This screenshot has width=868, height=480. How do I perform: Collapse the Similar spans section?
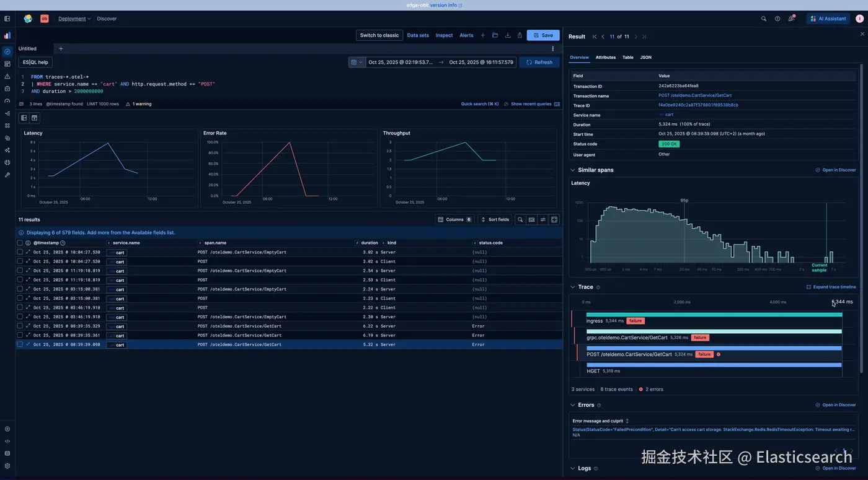tap(572, 170)
